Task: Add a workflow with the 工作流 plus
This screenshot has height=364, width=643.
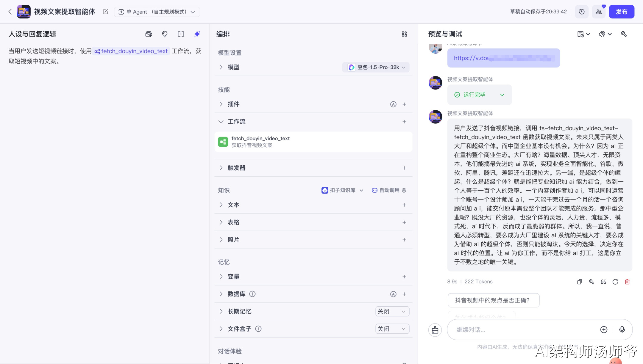Action: point(404,122)
